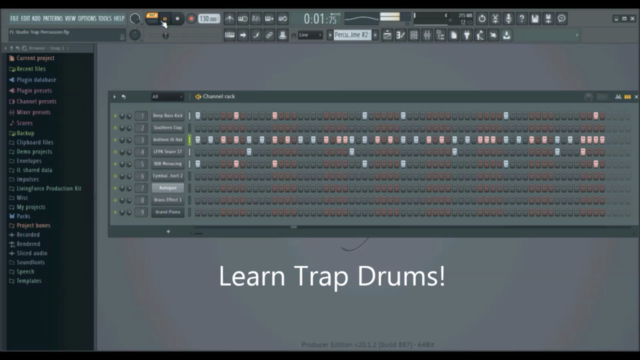Screen dimensions: 640x360
Task: Open the help question mark icon
Action: click(522, 18)
